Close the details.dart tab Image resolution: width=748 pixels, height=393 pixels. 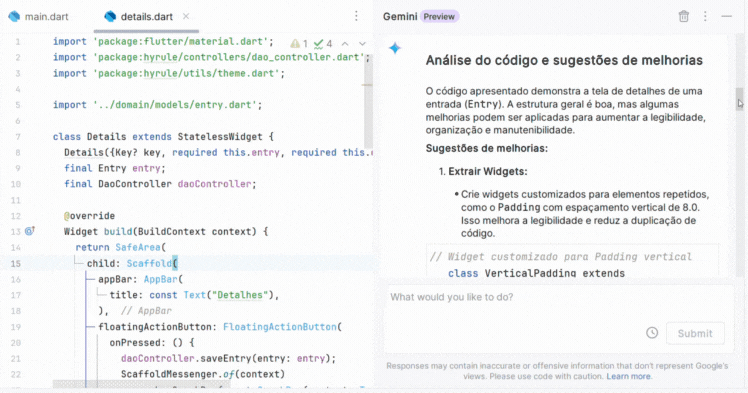tap(186, 16)
